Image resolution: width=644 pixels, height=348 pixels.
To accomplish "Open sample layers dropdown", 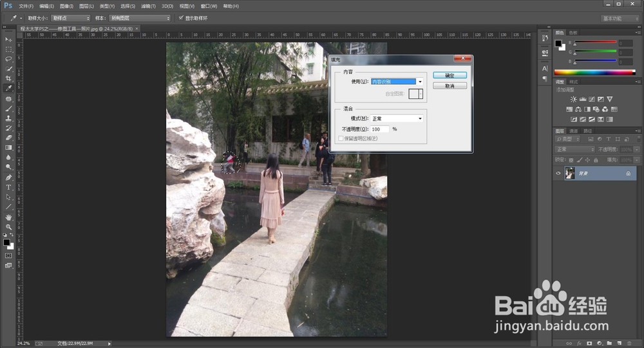I will point(140,18).
